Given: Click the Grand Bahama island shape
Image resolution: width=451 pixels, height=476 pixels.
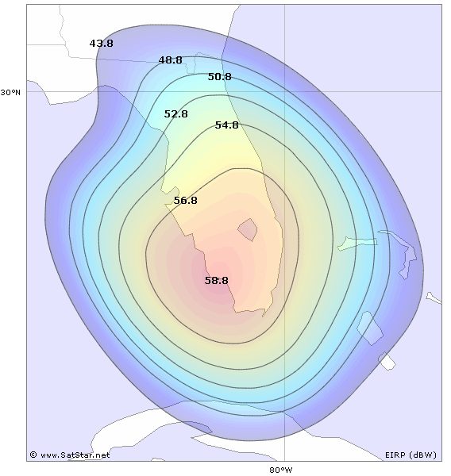Looking at the screenshot, I should point(357,244).
